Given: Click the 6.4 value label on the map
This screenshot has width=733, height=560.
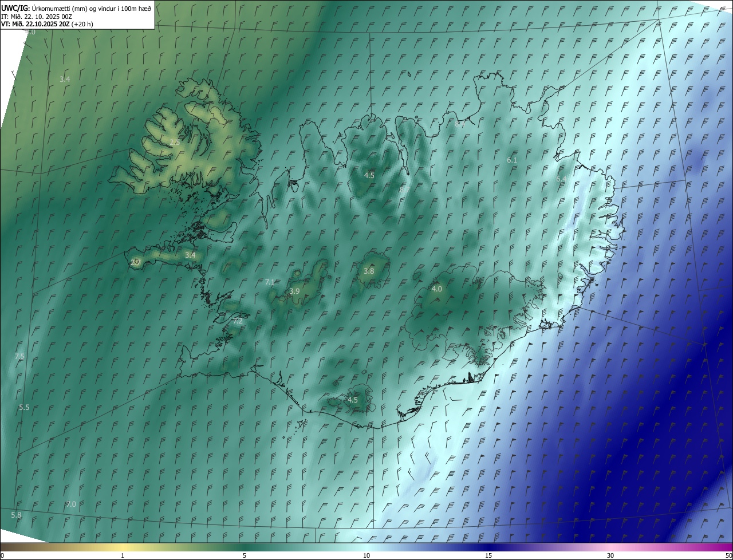Looking at the screenshot, I should coord(561,179).
